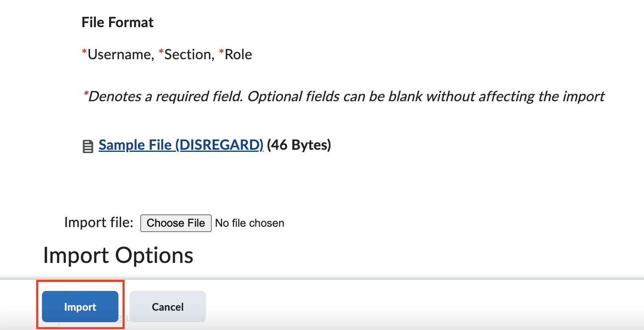Click the File Format heading

(118, 22)
